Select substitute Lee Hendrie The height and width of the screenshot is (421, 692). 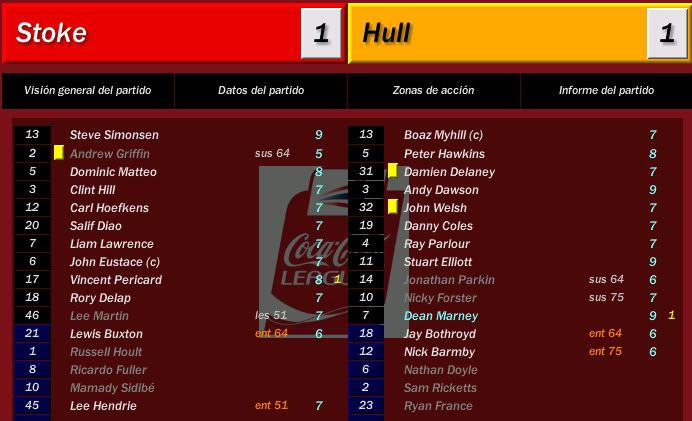[103, 406]
